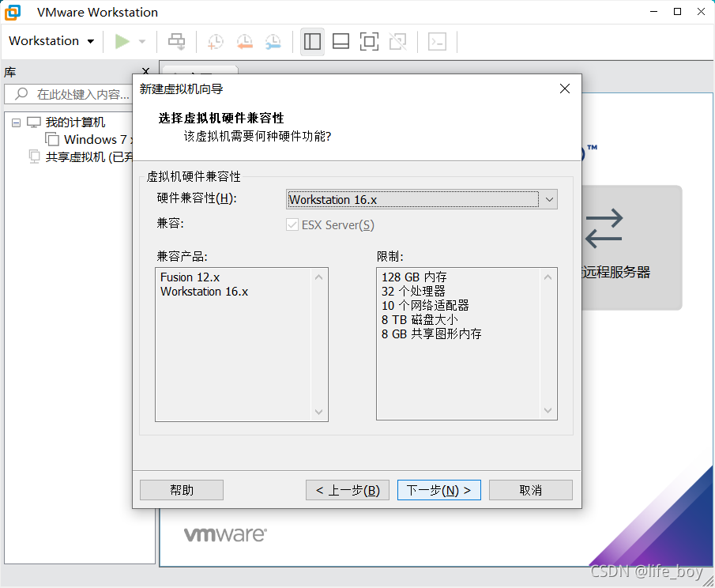
Task: Go back with 上一步(B) button
Action: click(348, 490)
